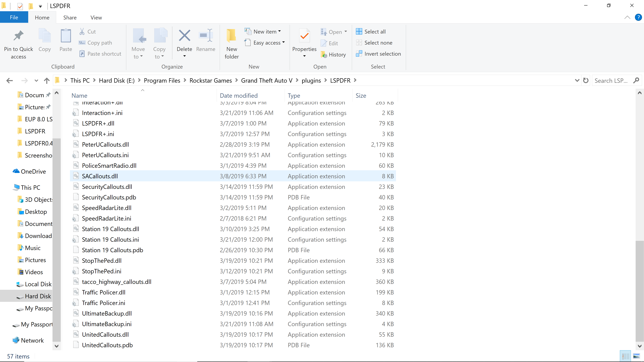Switch to large thumbnails view icon
The width and height of the screenshot is (644, 362).
coord(636,356)
